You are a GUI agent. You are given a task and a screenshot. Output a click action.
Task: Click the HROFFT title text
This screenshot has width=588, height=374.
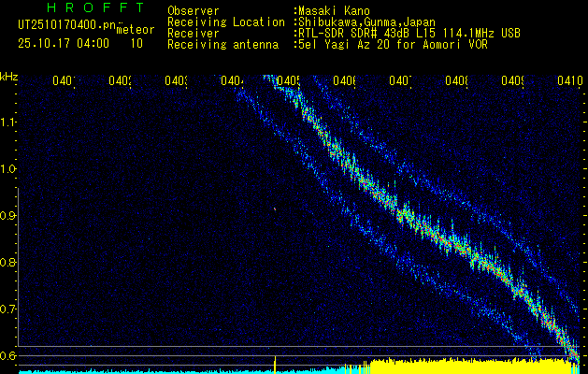95,7
